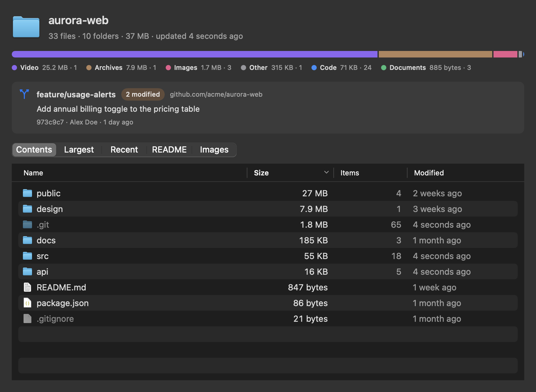
Task: Click the src folder icon
Action: [x=27, y=256]
